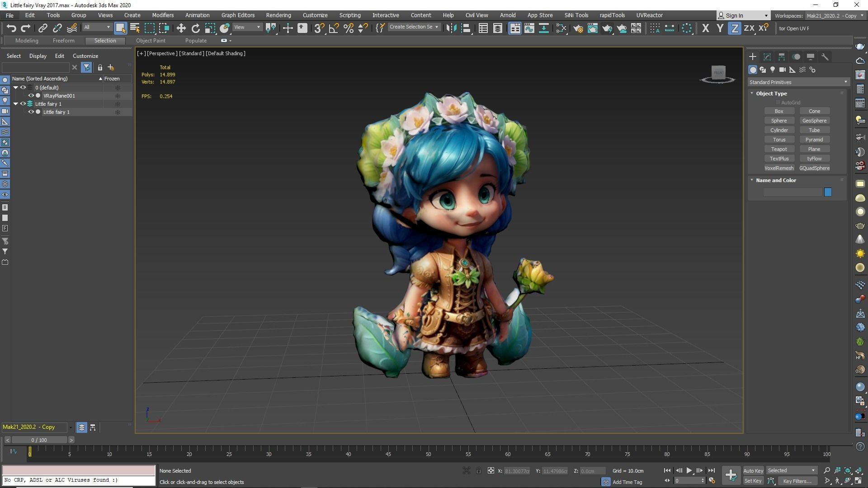The width and height of the screenshot is (868, 488).
Task: Activate Select and Move tool
Action: (181, 28)
